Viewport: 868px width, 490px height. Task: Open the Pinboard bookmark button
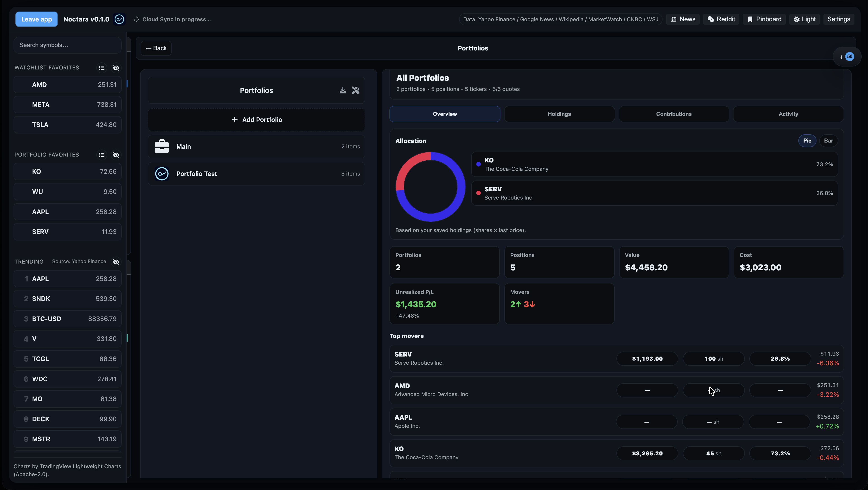point(764,19)
